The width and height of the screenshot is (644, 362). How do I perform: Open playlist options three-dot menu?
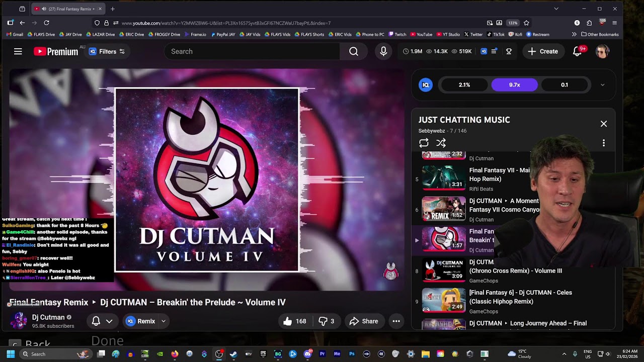tap(604, 143)
